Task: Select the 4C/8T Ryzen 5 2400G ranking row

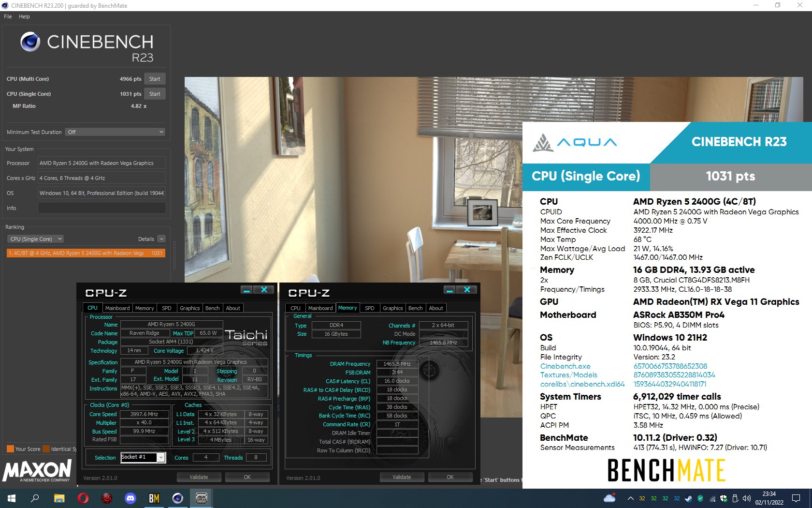Action: click(86, 253)
